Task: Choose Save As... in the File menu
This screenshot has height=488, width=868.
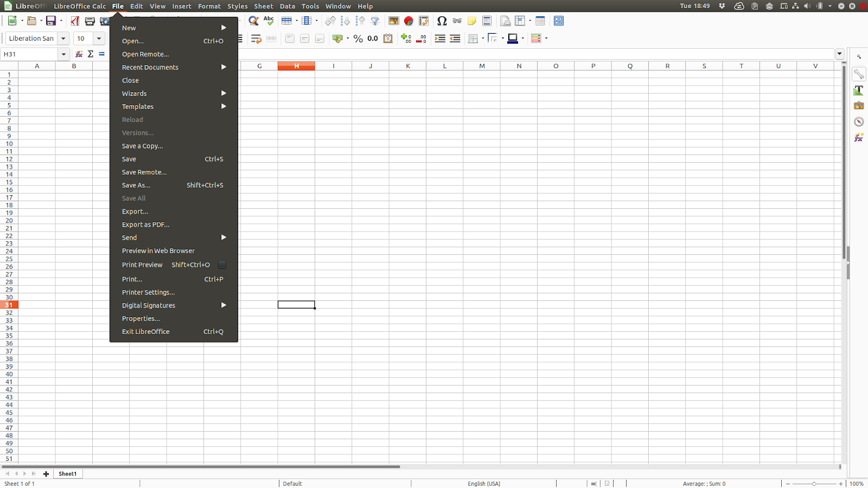Action: tap(174, 185)
